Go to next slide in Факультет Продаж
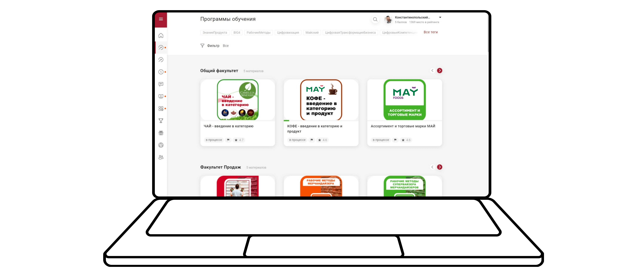Screen dimensions: 644x276 point(440,167)
